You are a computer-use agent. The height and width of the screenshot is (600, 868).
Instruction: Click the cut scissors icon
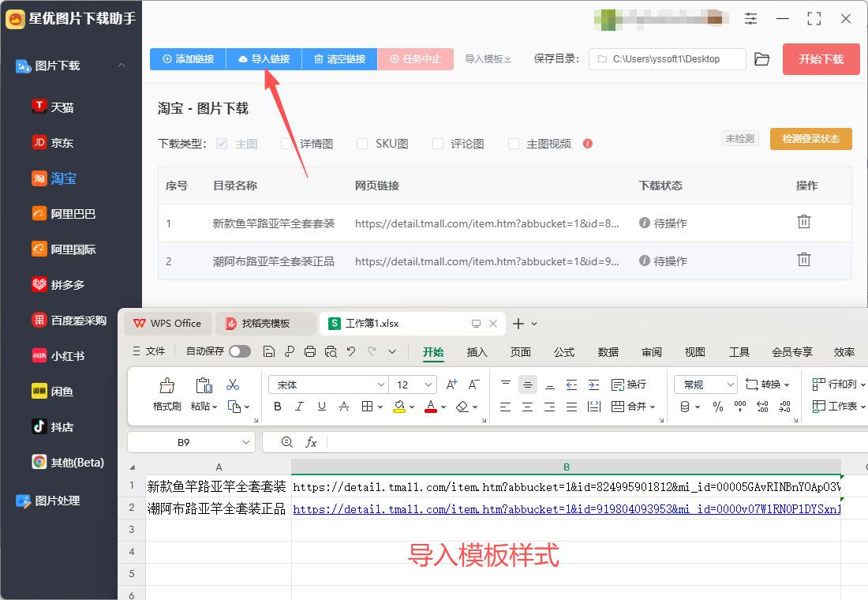[233, 384]
